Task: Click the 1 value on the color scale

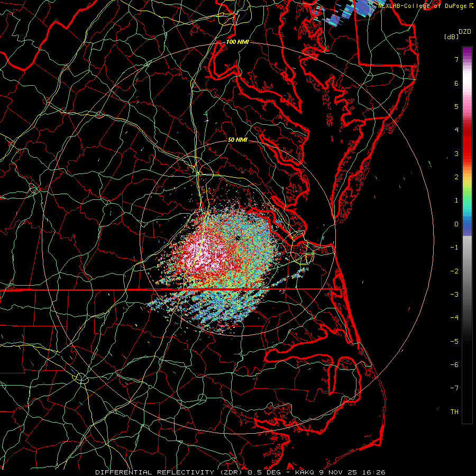Action: (456, 200)
